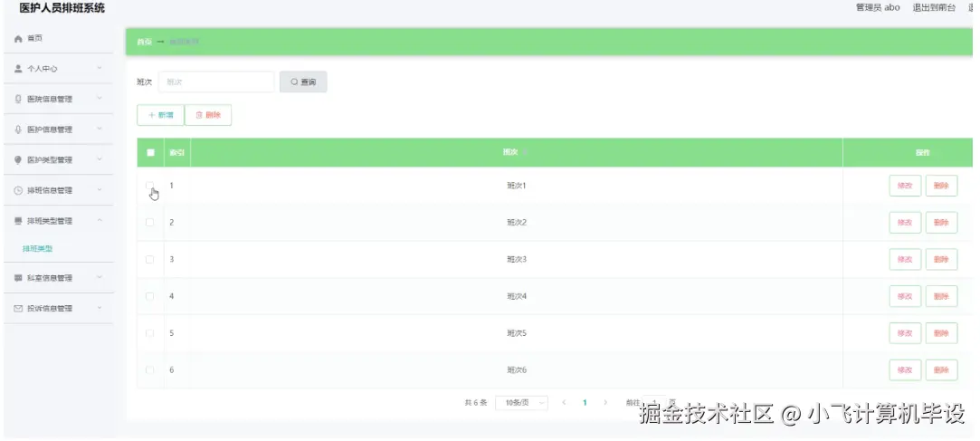Click 删除 for row 班次3
This screenshot has width=980, height=441.
[x=941, y=260]
